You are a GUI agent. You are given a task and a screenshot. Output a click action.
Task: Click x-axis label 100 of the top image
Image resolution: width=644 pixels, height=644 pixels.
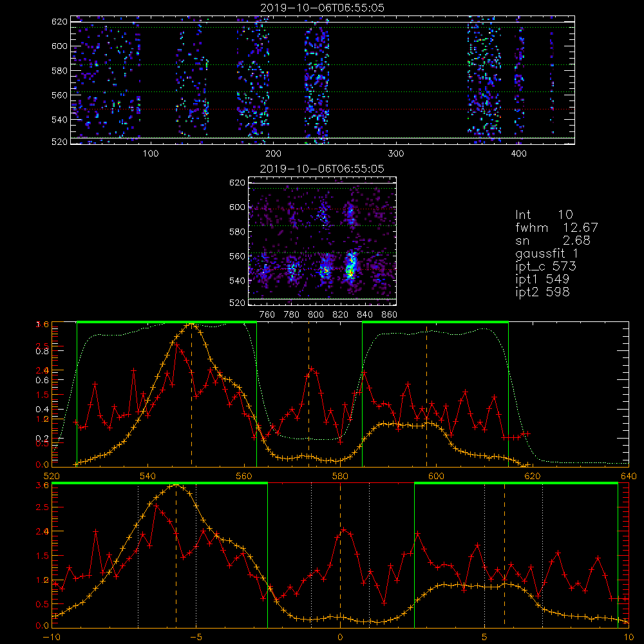[x=151, y=154]
